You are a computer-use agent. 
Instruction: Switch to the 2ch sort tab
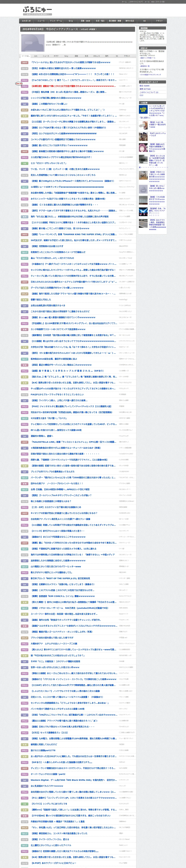[36, 56]
